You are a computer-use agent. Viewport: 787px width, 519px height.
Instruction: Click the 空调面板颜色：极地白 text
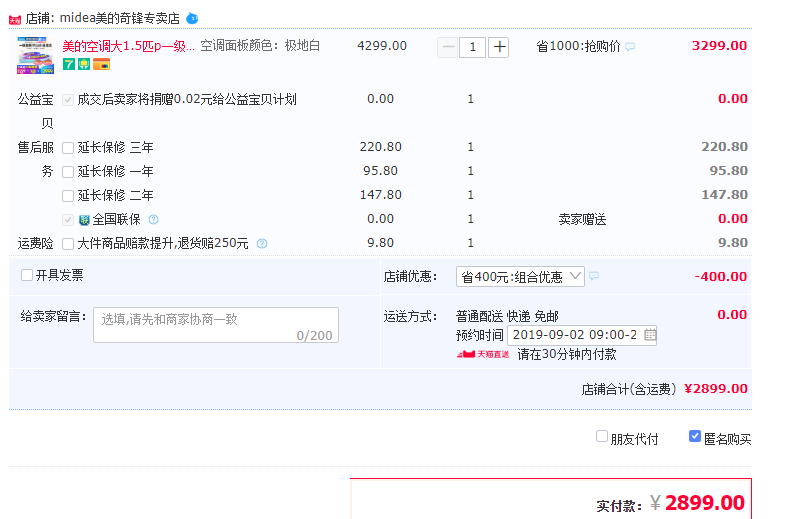[260, 46]
